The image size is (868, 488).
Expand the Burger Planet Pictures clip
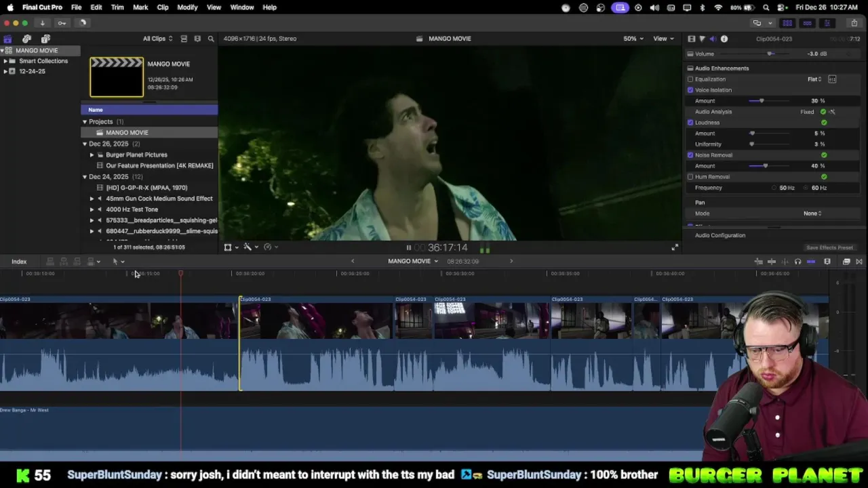tap(92, 155)
